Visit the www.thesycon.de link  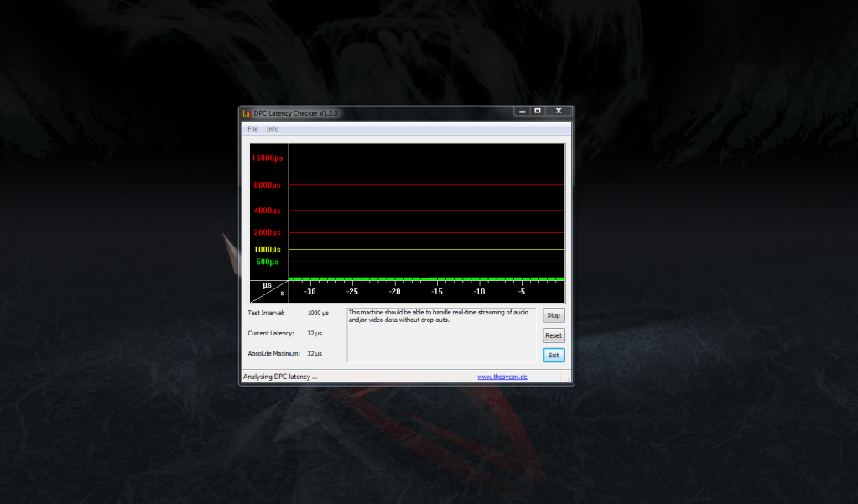pyautogui.click(x=502, y=377)
